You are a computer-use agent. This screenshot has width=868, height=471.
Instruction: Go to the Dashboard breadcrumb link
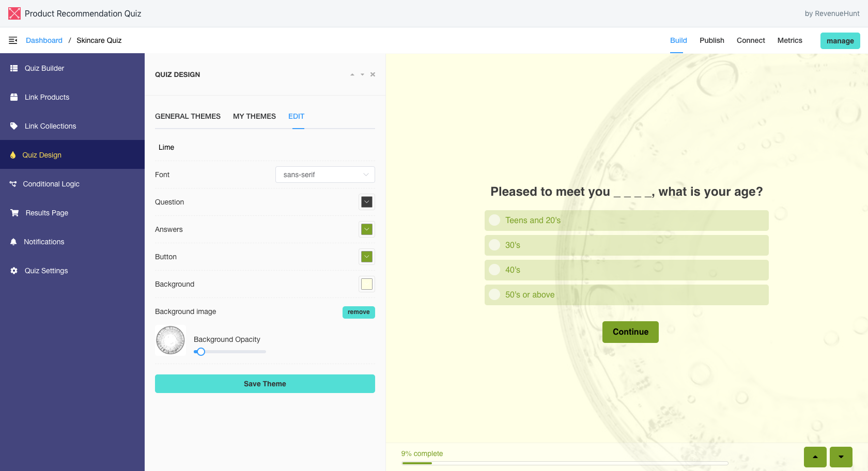point(44,40)
